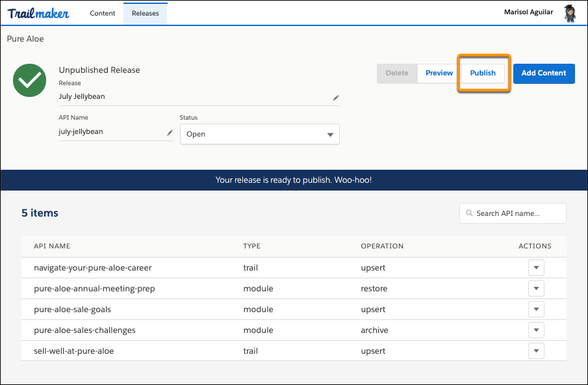Open actions menu for navigate-your-pure-aloe-career
The width and height of the screenshot is (588, 385).
[x=536, y=267]
